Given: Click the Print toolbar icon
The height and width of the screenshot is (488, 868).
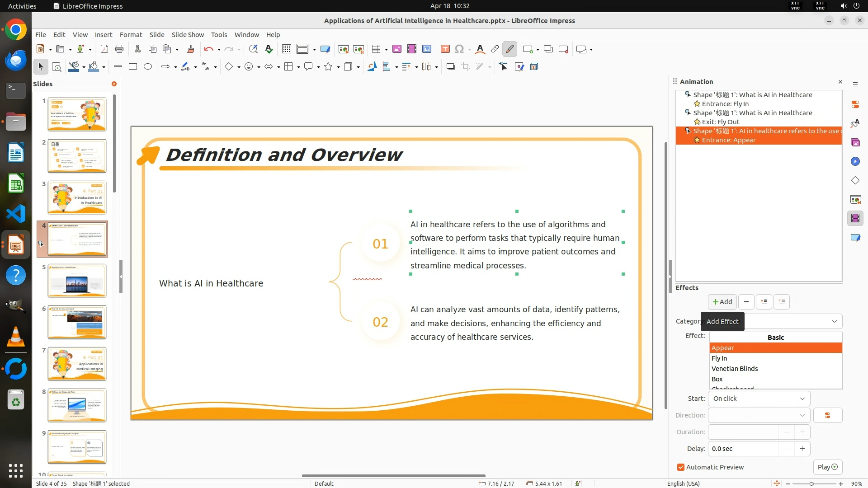Looking at the screenshot, I should pyautogui.click(x=119, y=49).
